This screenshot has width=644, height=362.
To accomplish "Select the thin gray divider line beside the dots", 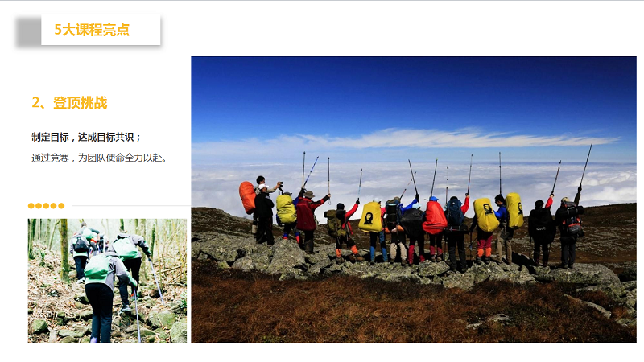I will point(131,205).
